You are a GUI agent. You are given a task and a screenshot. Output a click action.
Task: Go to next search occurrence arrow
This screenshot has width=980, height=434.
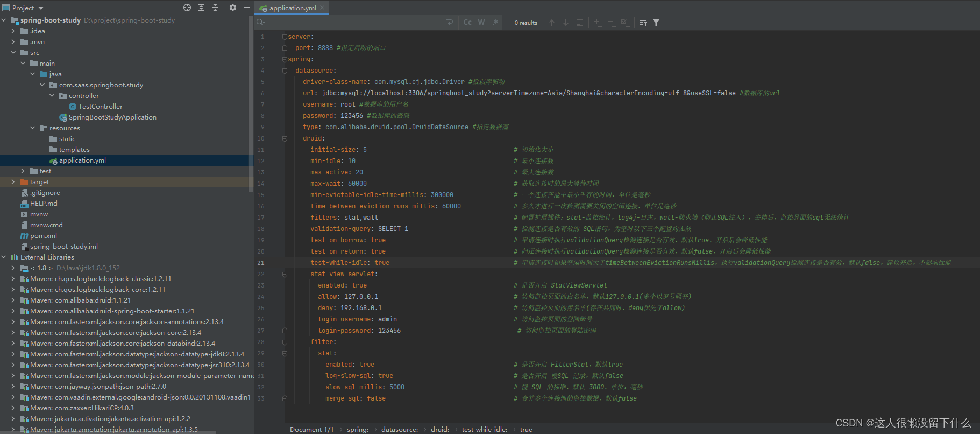(566, 23)
